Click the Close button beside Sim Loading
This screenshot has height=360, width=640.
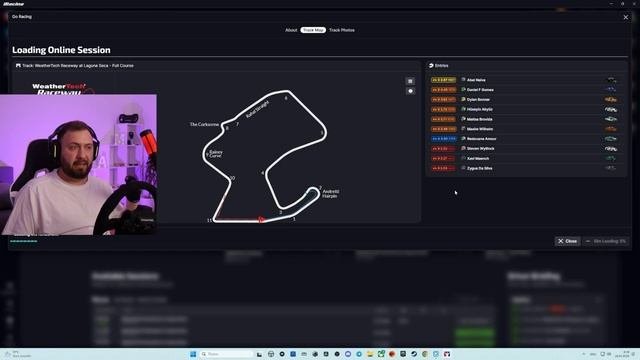pos(567,241)
